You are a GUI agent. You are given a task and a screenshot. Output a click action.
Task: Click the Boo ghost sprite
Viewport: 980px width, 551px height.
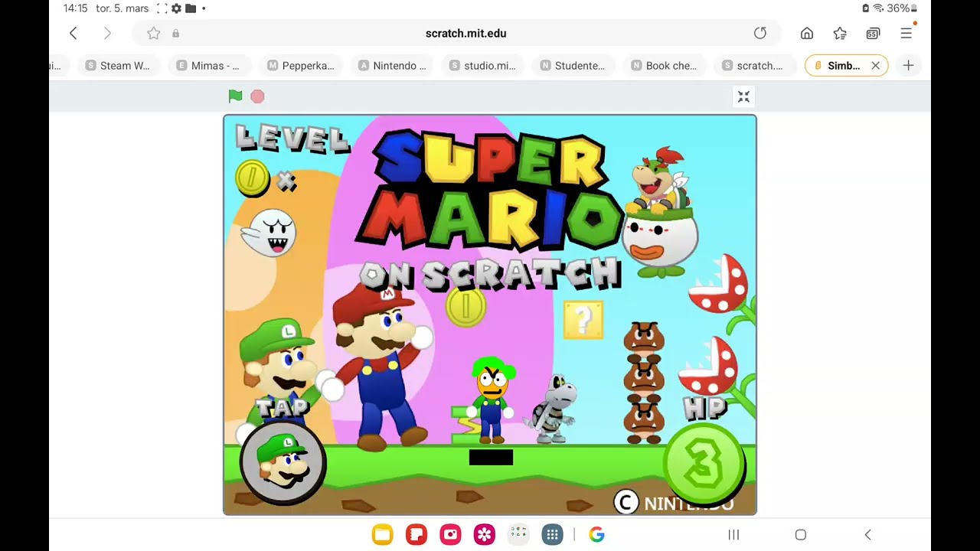coord(269,232)
